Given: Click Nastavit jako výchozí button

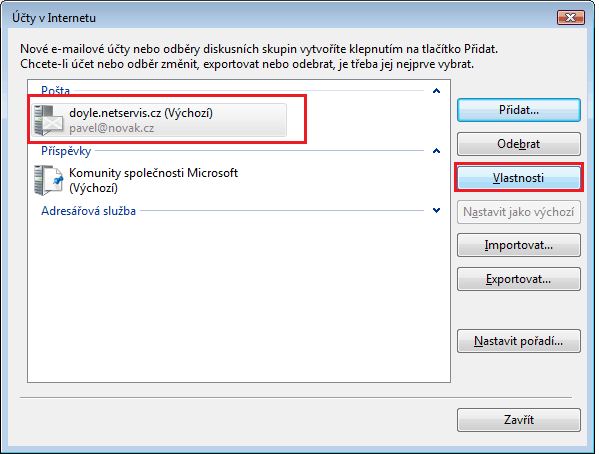Looking at the screenshot, I should tap(519, 212).
